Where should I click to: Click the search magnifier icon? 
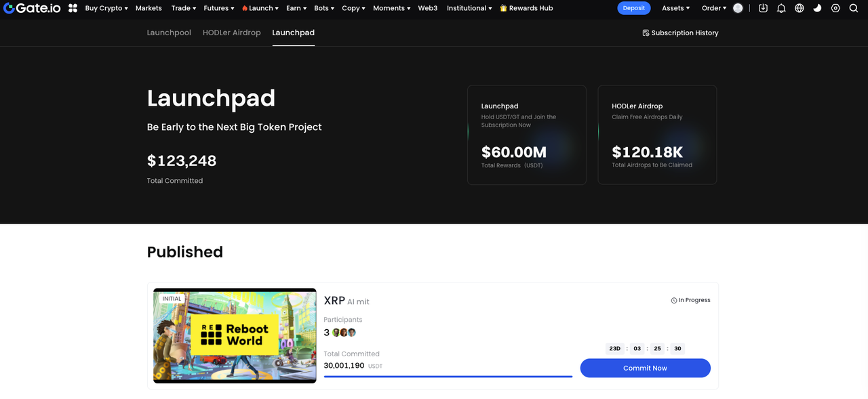[854, 8]
